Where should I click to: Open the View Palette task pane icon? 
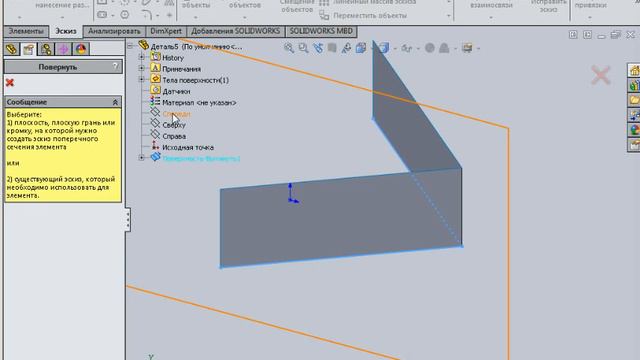click(x=634, y=115)
